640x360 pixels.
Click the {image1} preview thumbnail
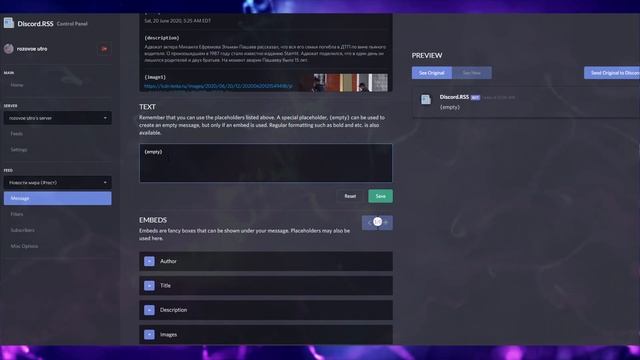click(x=351, y=82)
